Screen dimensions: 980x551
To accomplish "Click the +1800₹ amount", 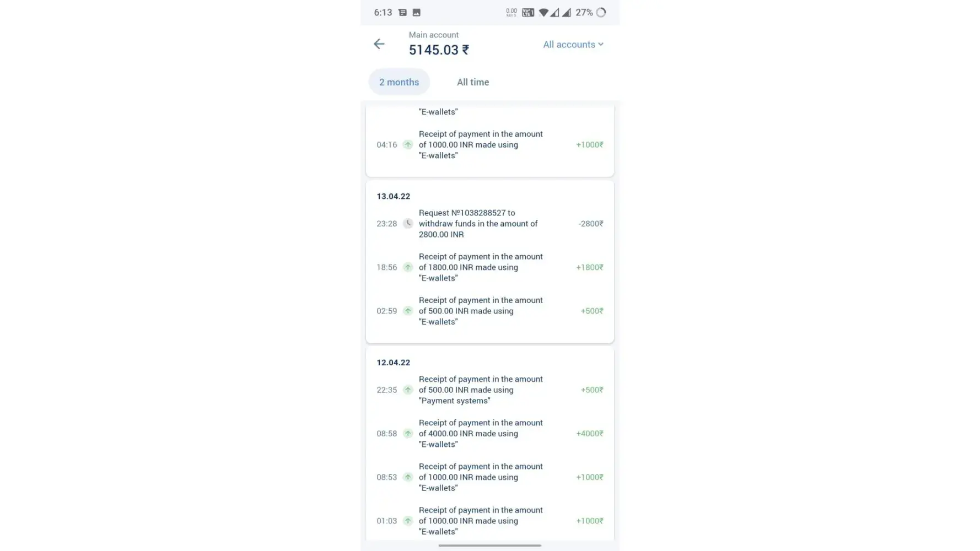I will pyautogui.click(x=589, y=267).
